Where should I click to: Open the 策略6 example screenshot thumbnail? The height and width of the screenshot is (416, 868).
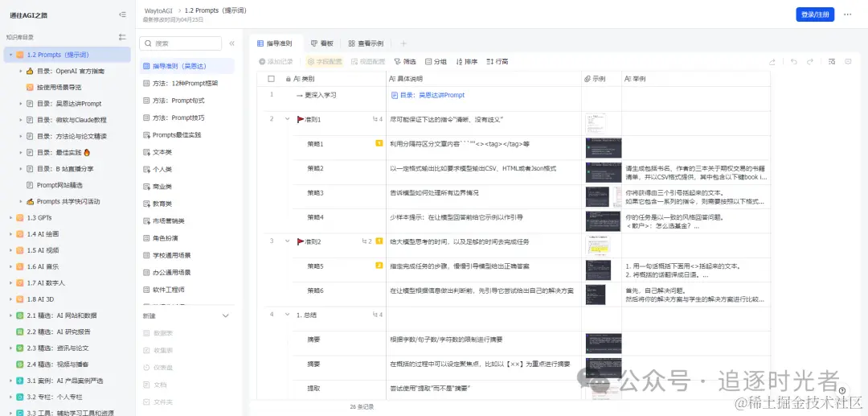tap(596, 294)
